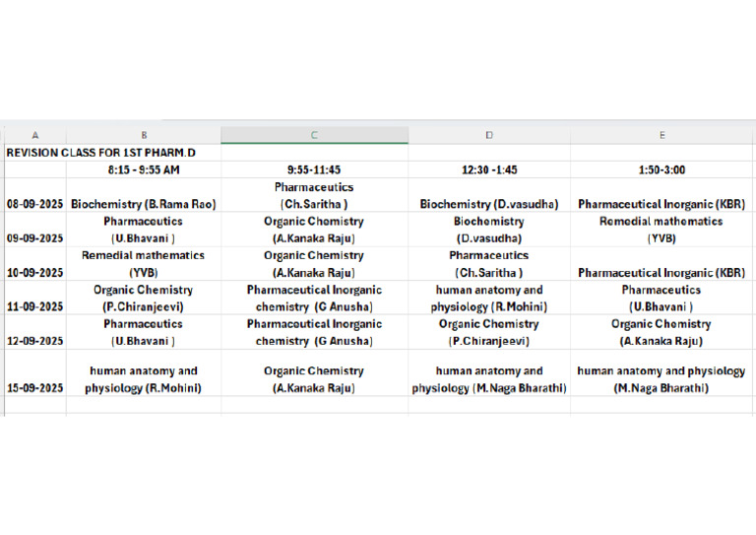The image size is (756, 535).
Task: Click the date cell 15-09-2025
Action: 35,372
